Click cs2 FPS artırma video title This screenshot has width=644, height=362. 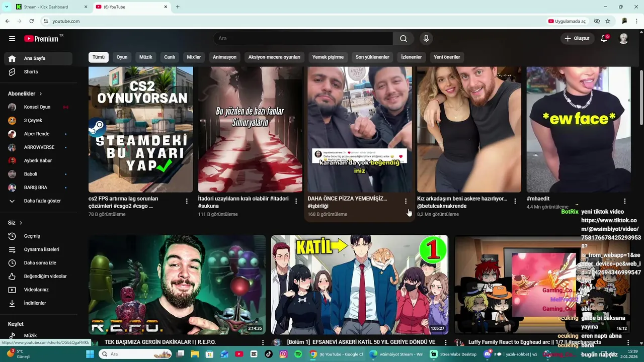pyautogui.click(x=123, y=202)
